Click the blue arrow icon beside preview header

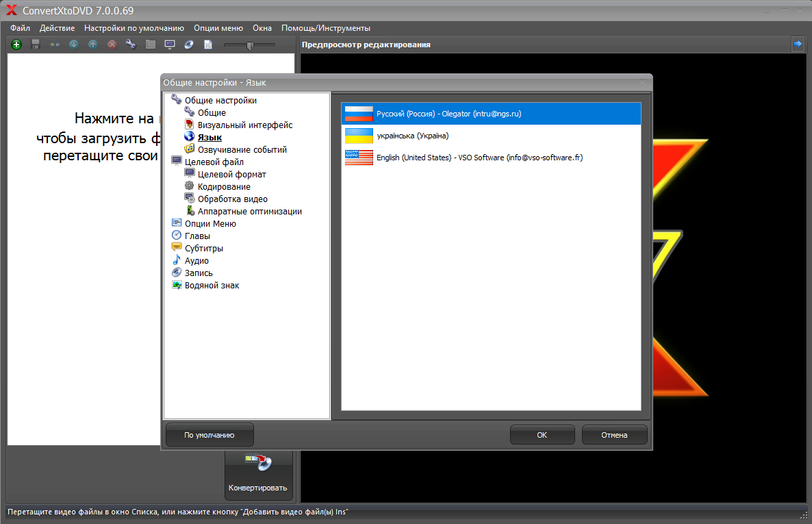pyautogui.click(x=798, y=44)
